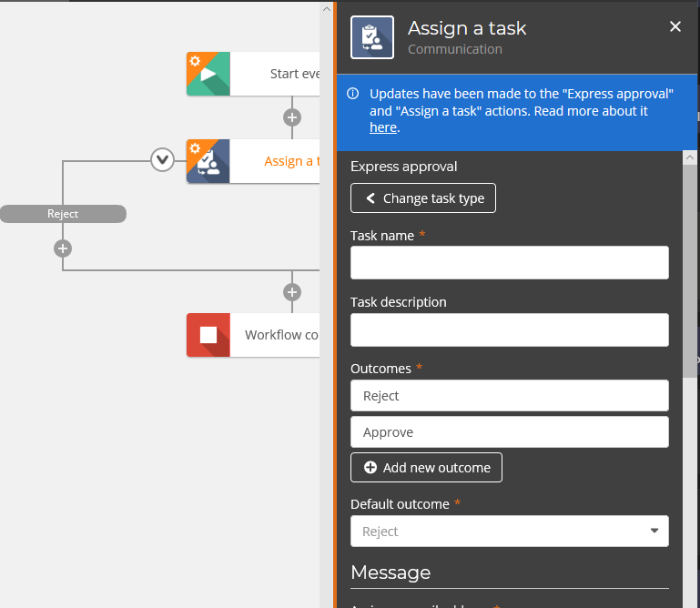Click the canvas scrollbar up arrow
This screenshot has width=700, height=608.
[x=327, y=9]
